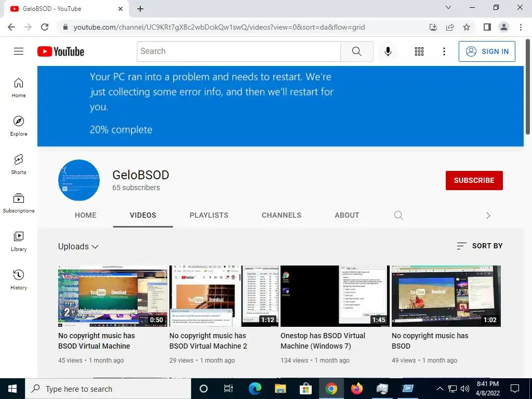Image resolution: width=532 pixels, height=399 pixels.
Task: Go back using browser back arrow
Action: coord(11,27)
